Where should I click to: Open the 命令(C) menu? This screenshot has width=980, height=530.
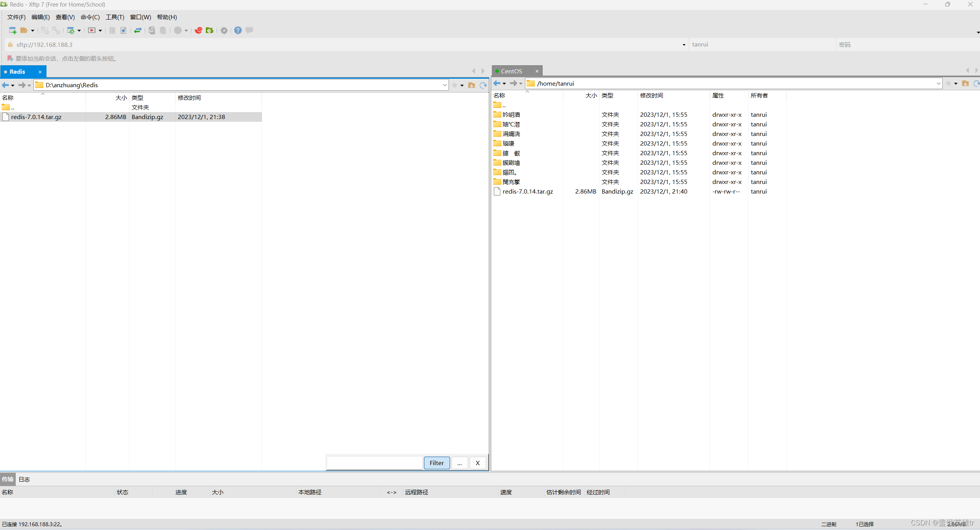90,17
